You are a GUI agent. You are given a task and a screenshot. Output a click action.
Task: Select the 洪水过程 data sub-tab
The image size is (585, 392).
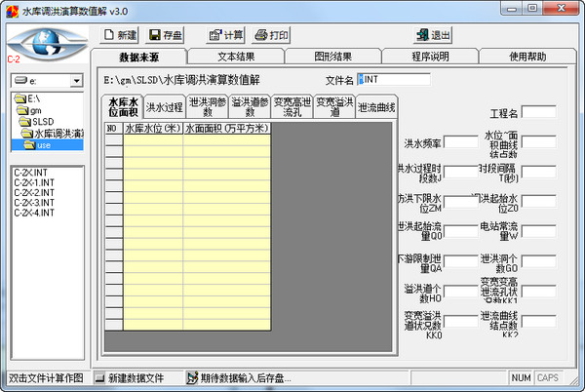tap(164, 107)
